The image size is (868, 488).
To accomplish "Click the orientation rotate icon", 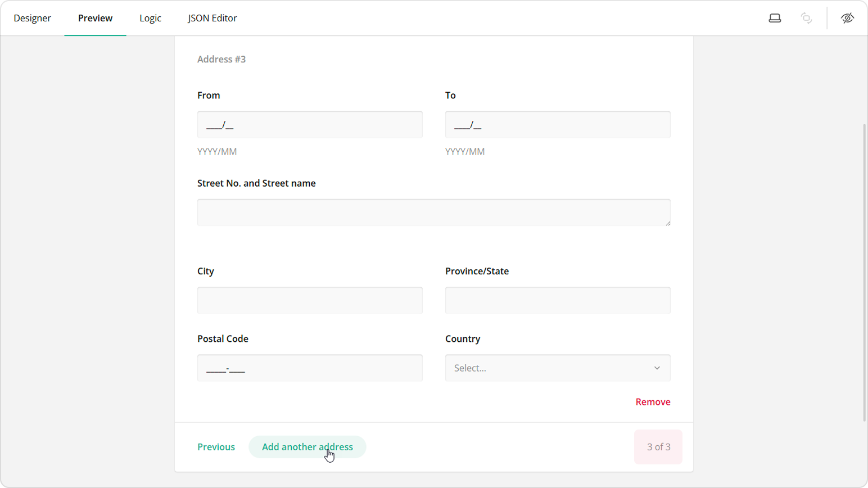I will [x=806, y=17].
